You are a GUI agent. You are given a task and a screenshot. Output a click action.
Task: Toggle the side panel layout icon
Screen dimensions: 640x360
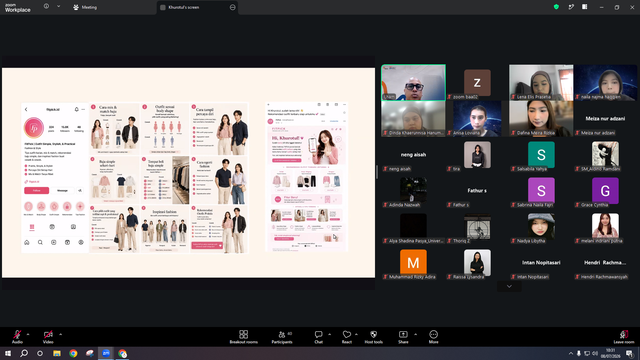[x=584, y=7]
